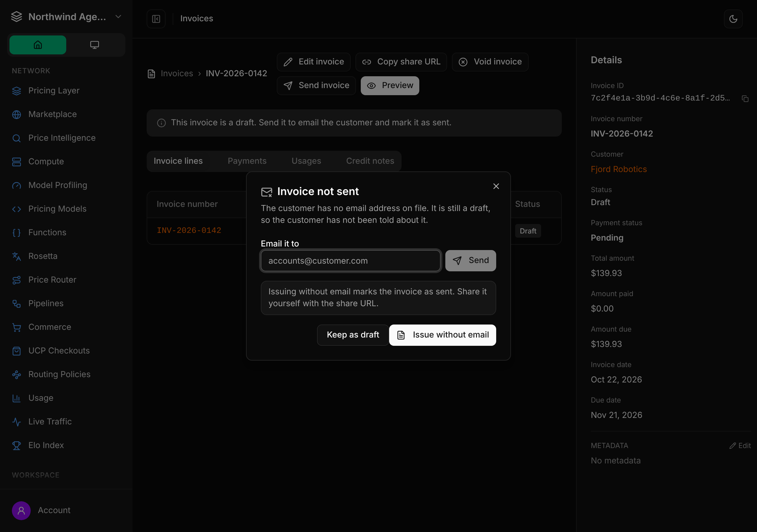Viewport: 757px width, 532px height.
Task: Go to Invoices breadcrumb link
Action: pos(177,74)
